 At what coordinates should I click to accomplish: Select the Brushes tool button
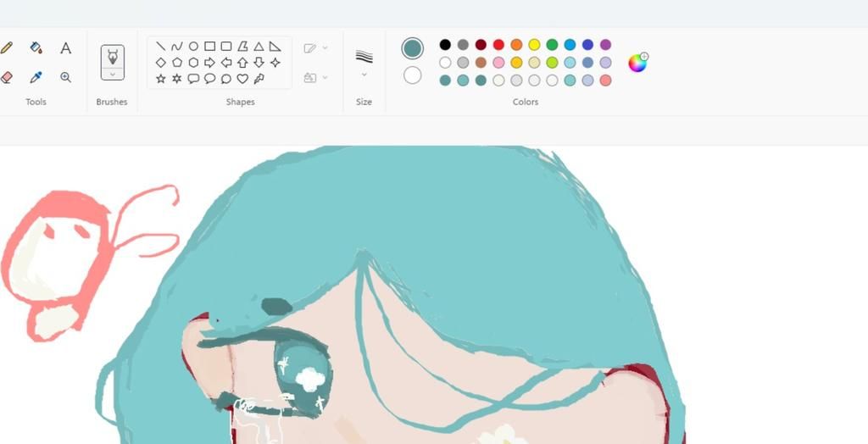(113, 57)
